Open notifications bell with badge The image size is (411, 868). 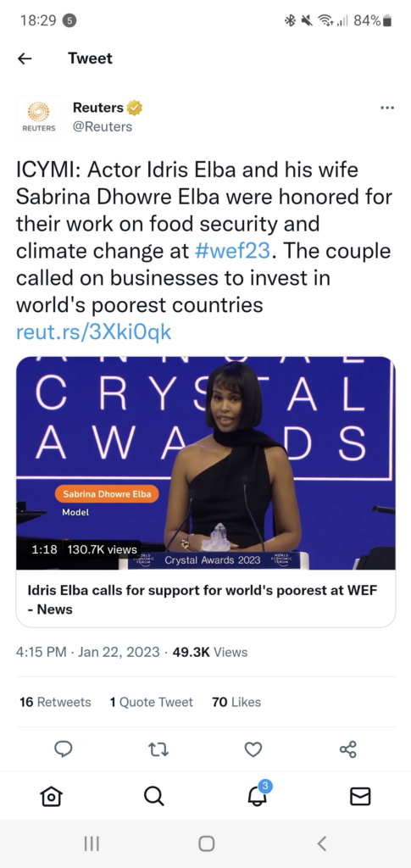(x=258, y=793)
